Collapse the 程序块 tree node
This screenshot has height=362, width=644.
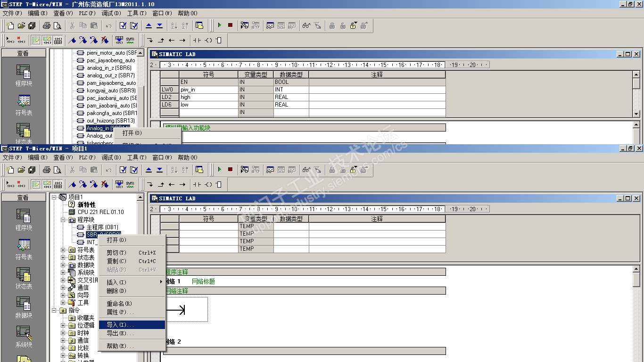(x=64, y=220)
